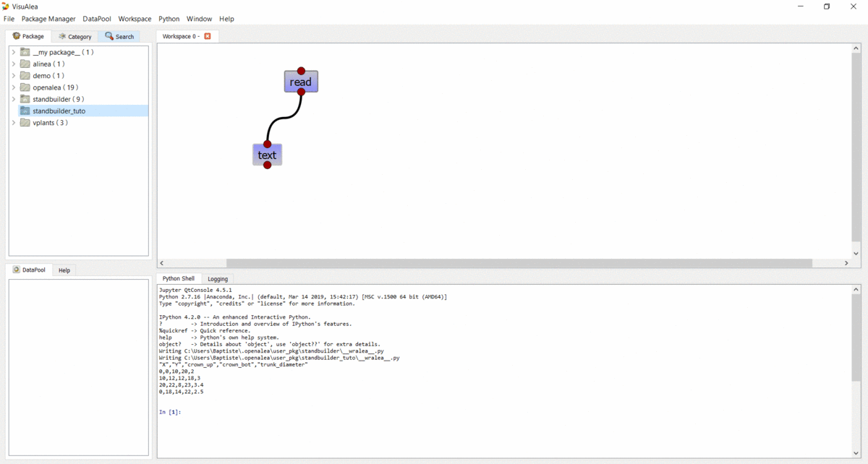Click the input port on text node

[x=267, y=145]
